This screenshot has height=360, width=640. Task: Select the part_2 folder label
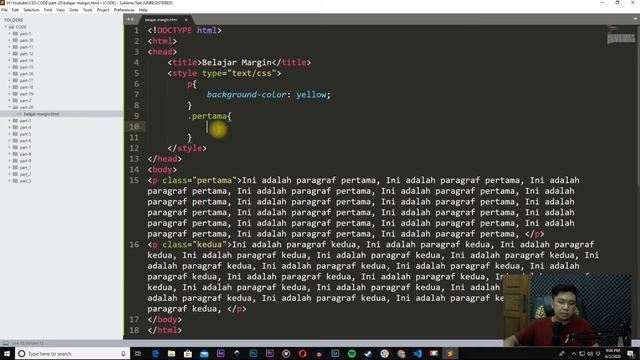(25, 174)
